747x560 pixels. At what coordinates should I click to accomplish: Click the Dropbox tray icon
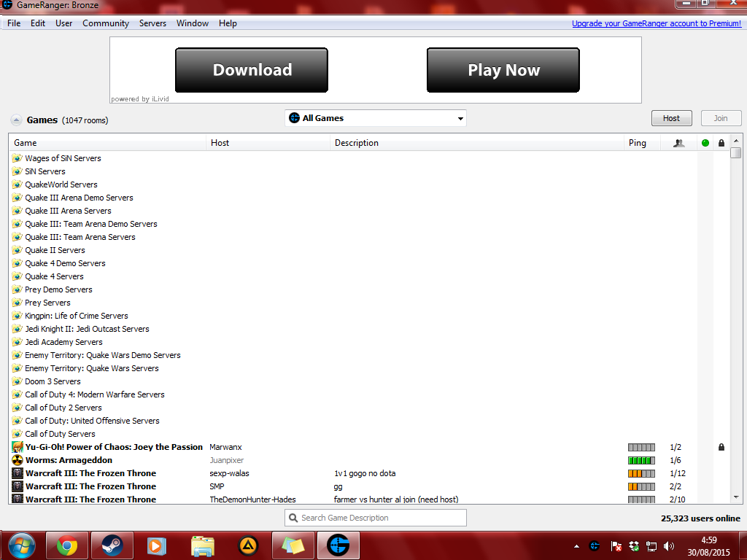[634, 546]
